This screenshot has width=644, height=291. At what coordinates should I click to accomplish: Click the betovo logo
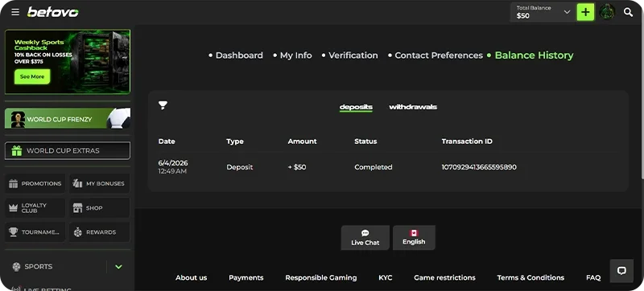[52, 12]
